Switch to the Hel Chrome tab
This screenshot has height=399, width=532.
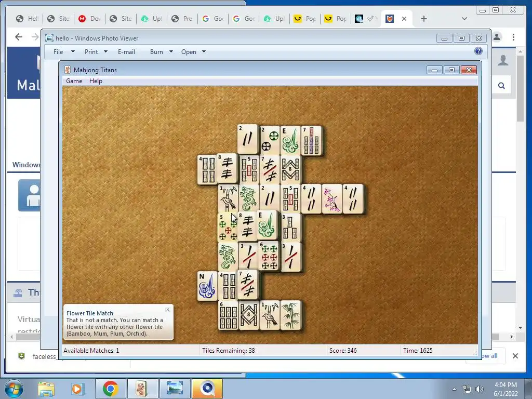(x=28, y=19)
